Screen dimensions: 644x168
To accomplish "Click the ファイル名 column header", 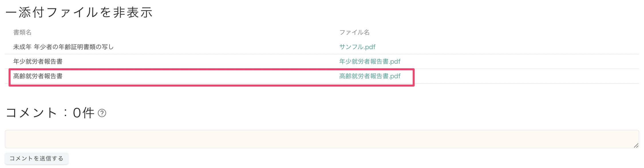I will tap(354, 32).
